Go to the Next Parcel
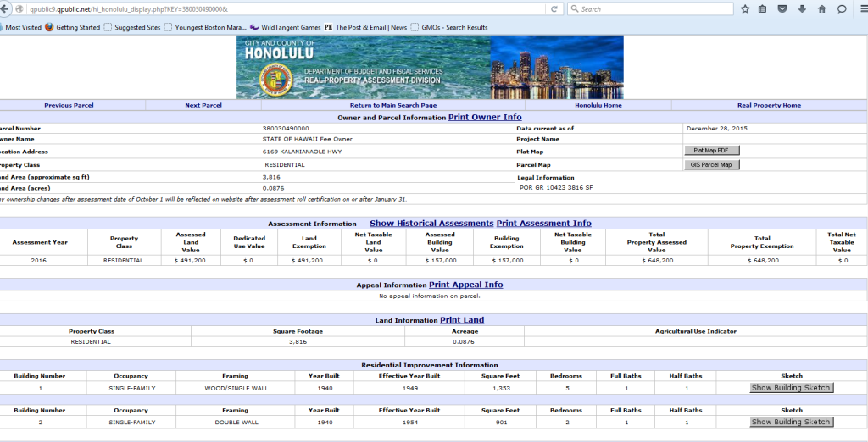The image size is (868, 442). click(203, 105)
